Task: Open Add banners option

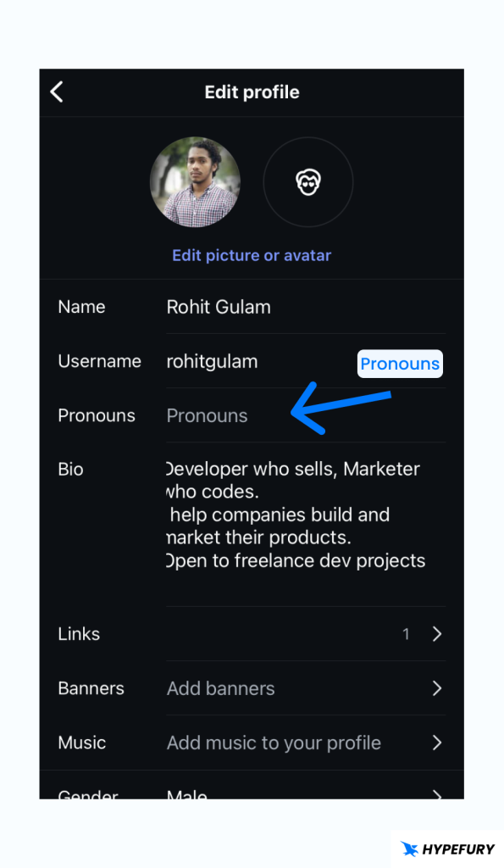Action: pyautogui.click(x=220, y=688)
